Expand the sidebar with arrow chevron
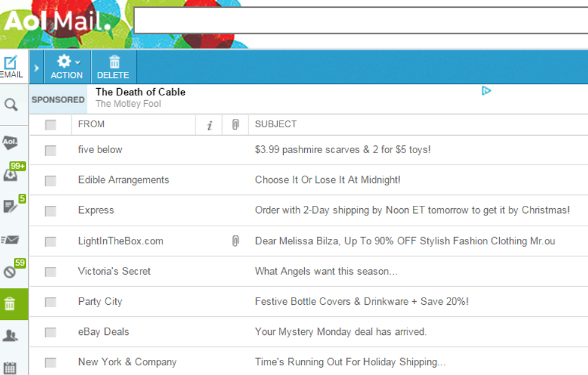The width and height of the screenshot is (588, 375). tap(37, 68)
